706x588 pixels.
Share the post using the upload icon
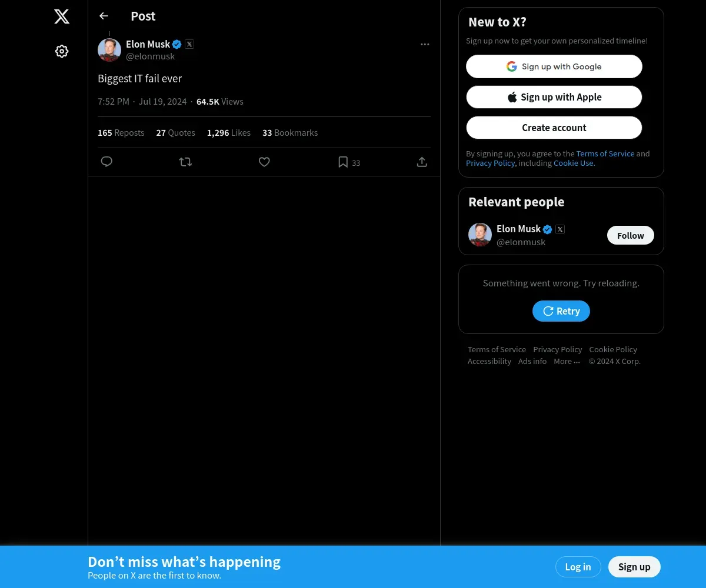(x=422, y=162)
